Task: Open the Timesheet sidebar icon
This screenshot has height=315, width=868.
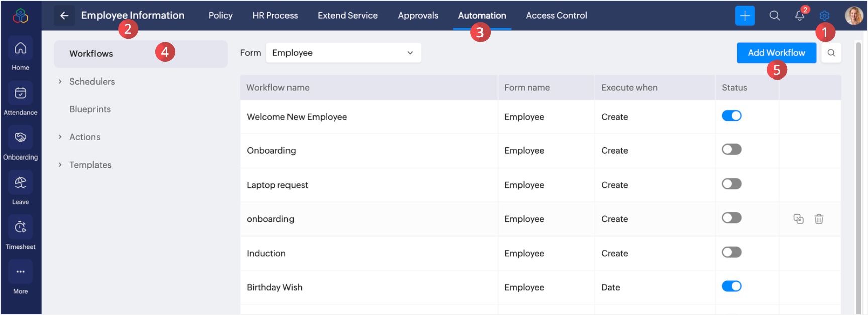Action: [20, 227]
